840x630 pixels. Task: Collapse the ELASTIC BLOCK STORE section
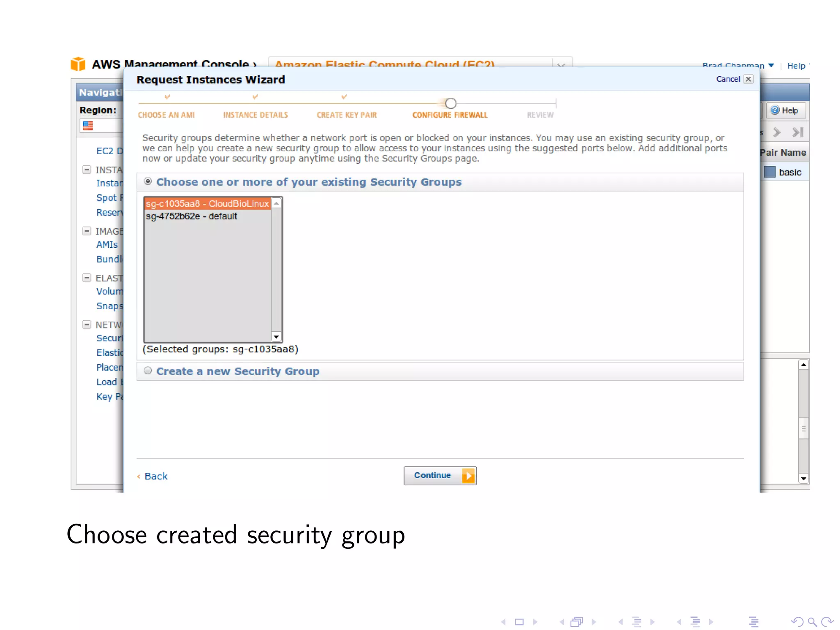(87, 278)
